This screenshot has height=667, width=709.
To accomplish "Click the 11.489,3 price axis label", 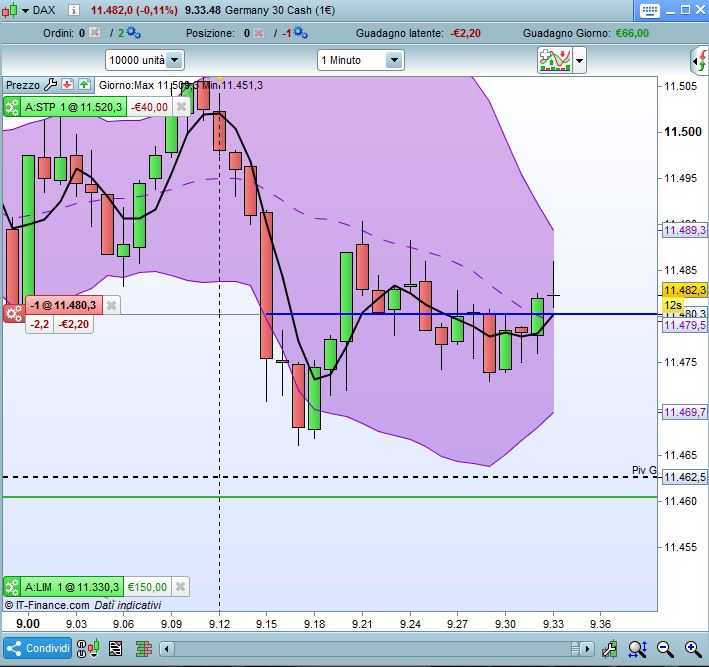I will 685,230.
